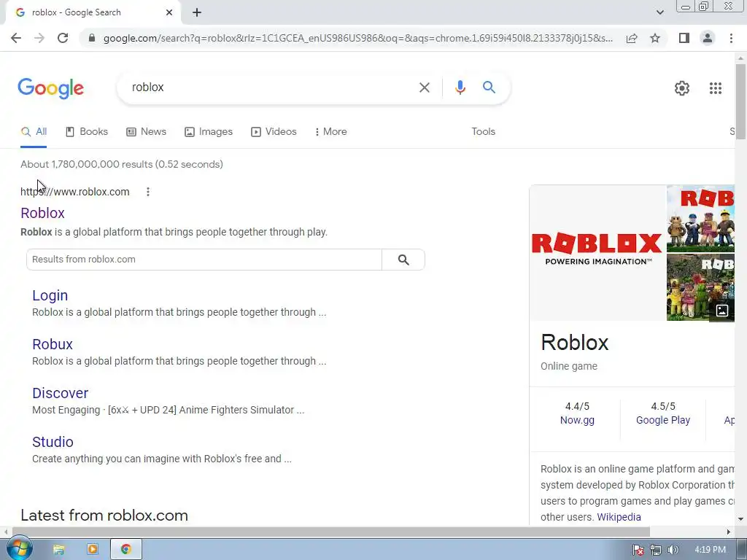Click the horizontal scrollbar thumb
The height and width of the screenshot is (560, 747).
[331, 532]
